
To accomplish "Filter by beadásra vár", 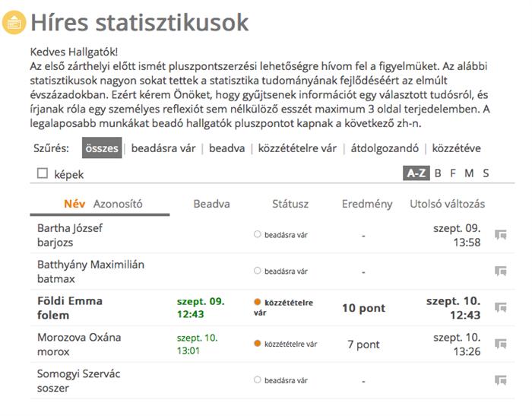I will tap(163, 148).
